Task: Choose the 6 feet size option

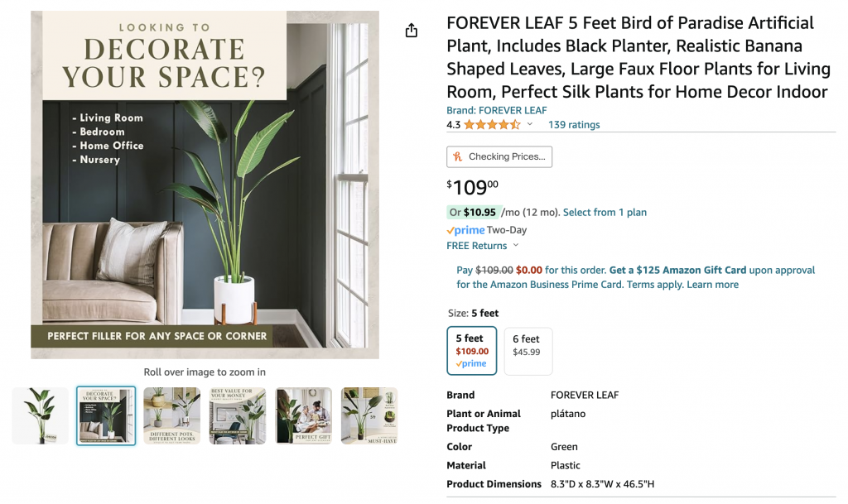Action: 527,351
